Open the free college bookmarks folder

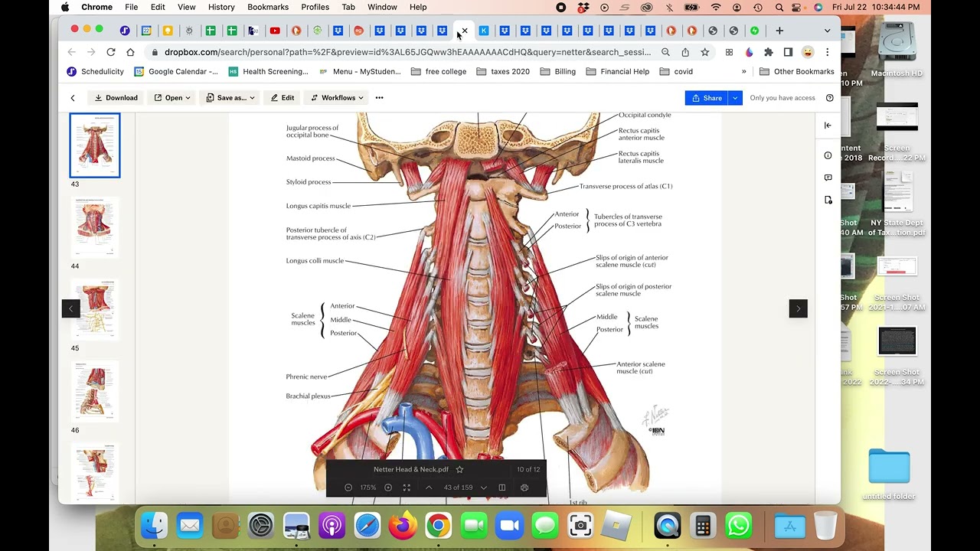coord(438,71)
